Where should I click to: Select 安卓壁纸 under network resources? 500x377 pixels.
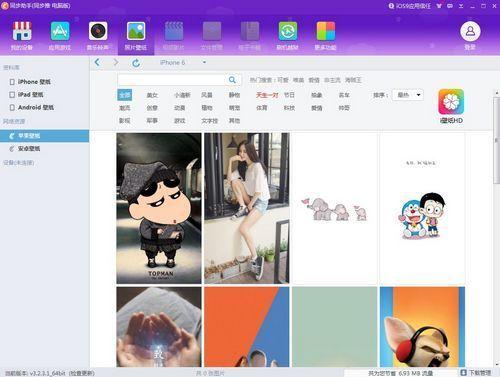click(29, 149)
